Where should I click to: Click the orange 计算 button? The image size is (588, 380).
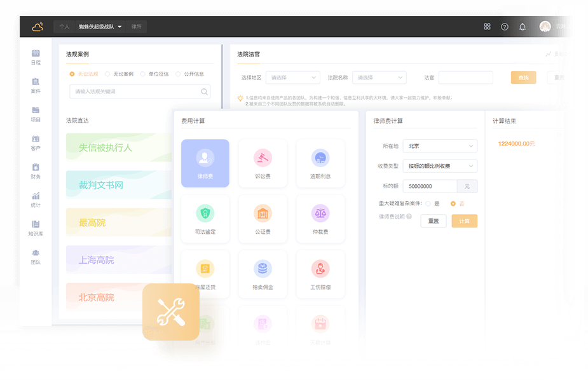464,221
